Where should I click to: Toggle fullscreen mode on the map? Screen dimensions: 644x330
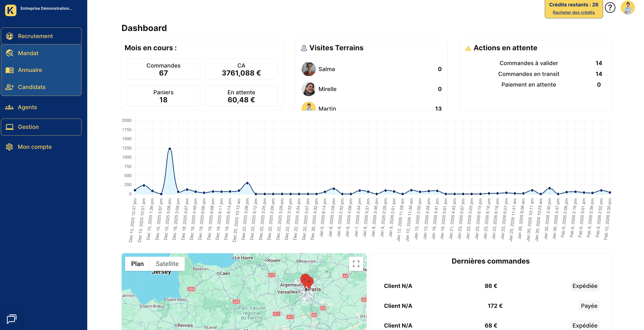(x=356, y=264)
